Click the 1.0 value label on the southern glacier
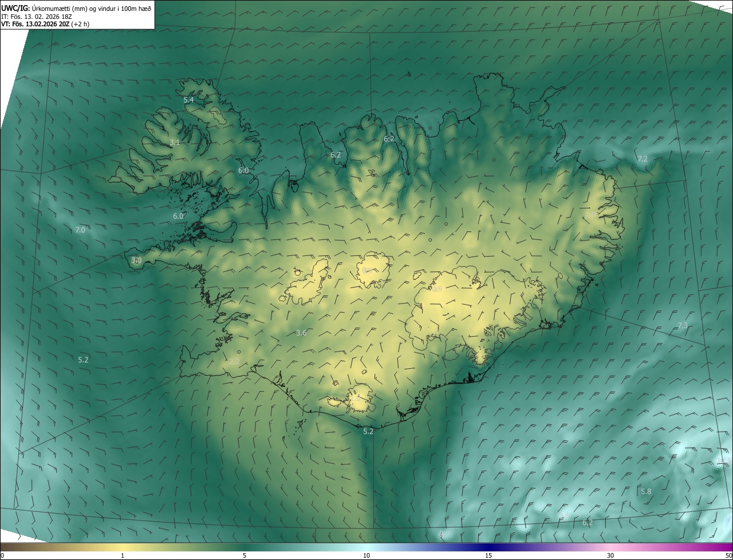Image resolution: width=733 pixels, height=560 pixels. click(354, 397)
